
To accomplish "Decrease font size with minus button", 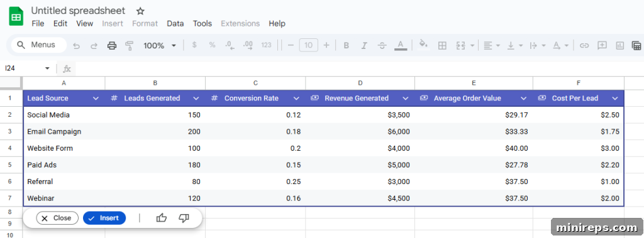I will (291, 45).
